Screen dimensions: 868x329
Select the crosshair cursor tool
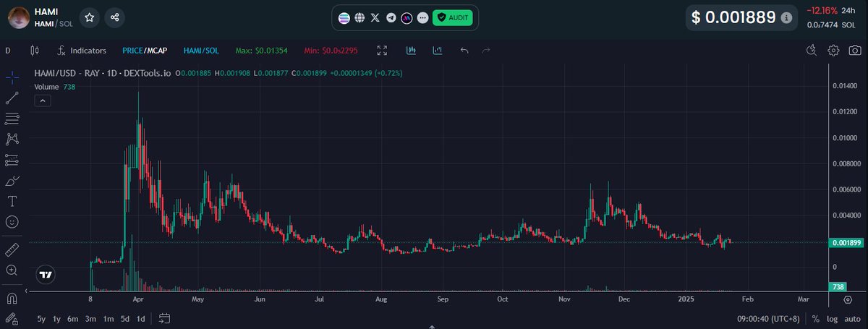click(x=12, y=77)
